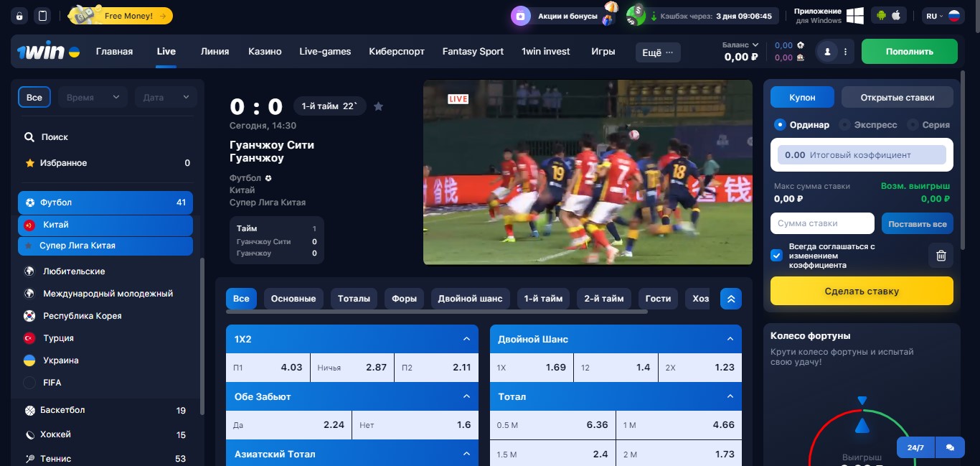This screenshot has width=980, height=466.
Task: Click the market tabs horizontal scrollbar
Action: [437, 312]
